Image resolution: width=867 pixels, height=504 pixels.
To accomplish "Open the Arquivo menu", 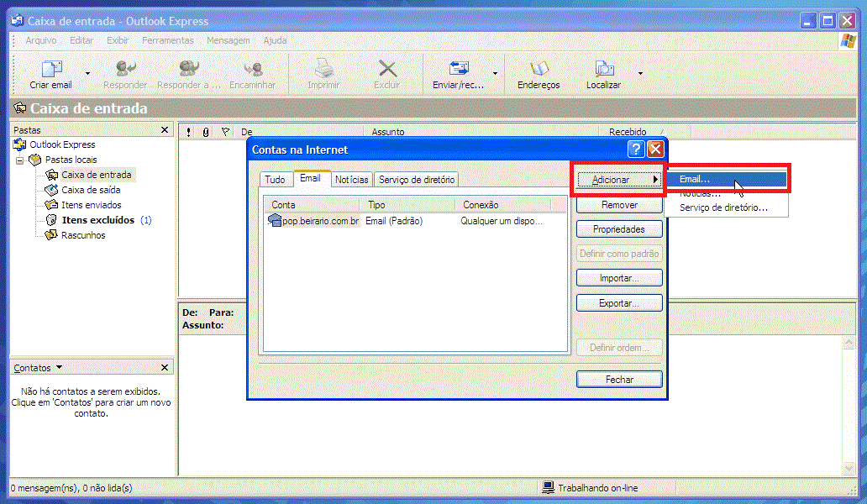I will pos(41,40).
